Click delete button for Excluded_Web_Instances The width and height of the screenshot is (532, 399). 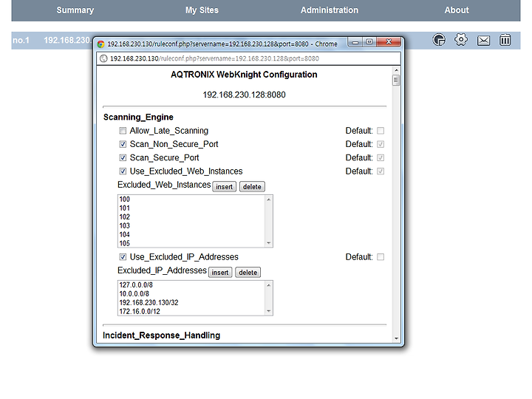(x=252, y=187)
